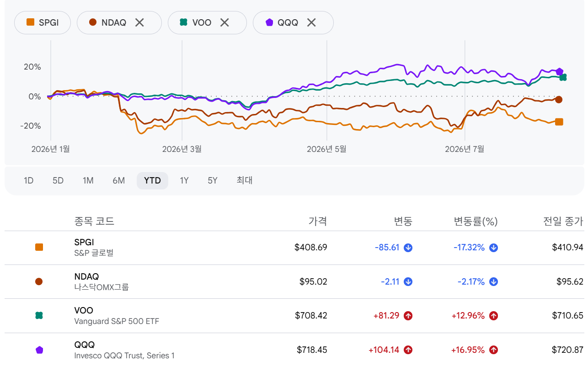Screen dimensions: 588x367
Task: Remove VOO chip with its X
Action: (x=225, y=22)
